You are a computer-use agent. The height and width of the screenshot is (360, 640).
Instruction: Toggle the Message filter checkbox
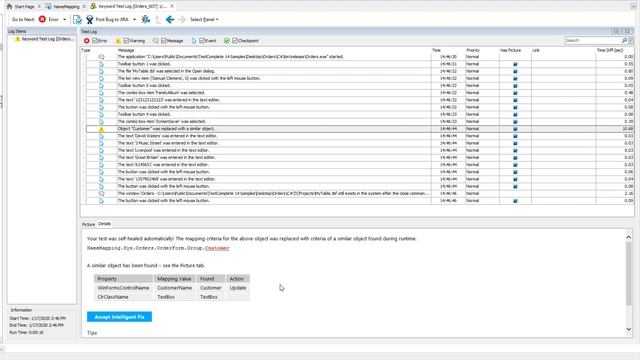tap(164, 41)
